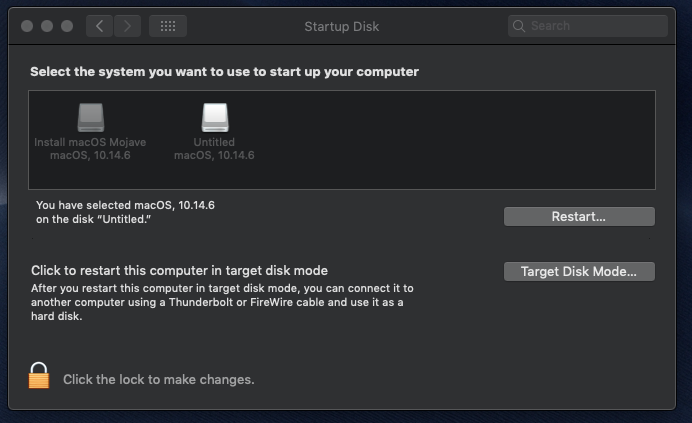Viewport: 692px width, 423px height.
Task: Click the "Install macOS Mojave" disk label
Action: point(90,143)
